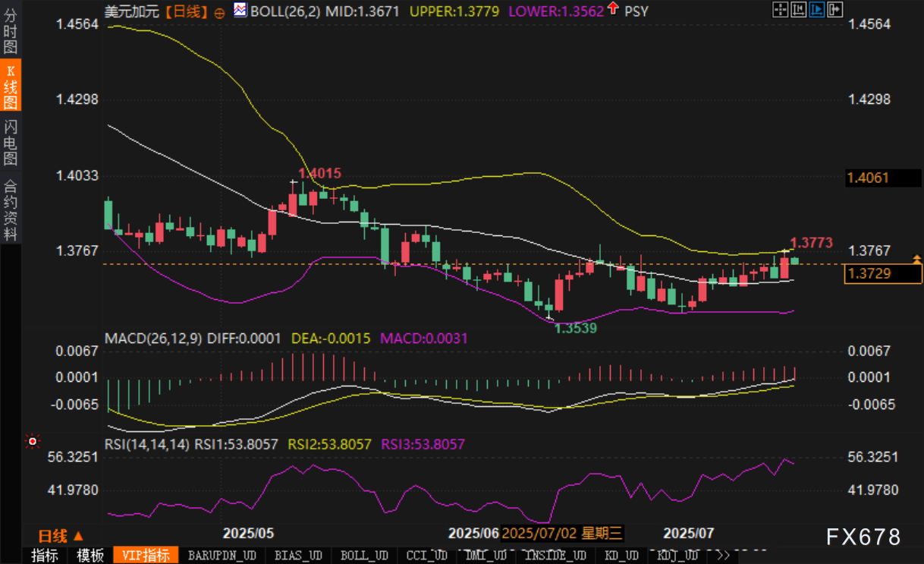Switch to 分时图 view in sidebar
924x564 pixels.
point(11,29)
